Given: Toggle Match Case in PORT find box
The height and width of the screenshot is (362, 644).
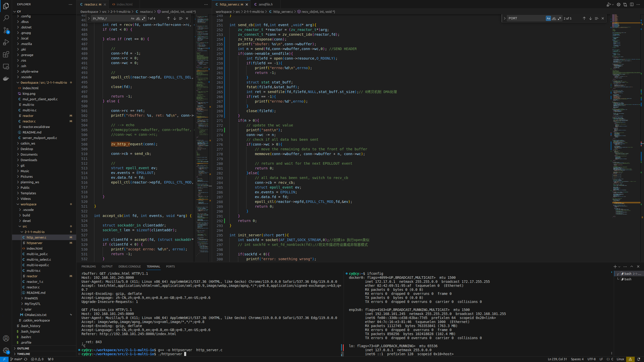Looking at the screenshot, I should 548,18.
